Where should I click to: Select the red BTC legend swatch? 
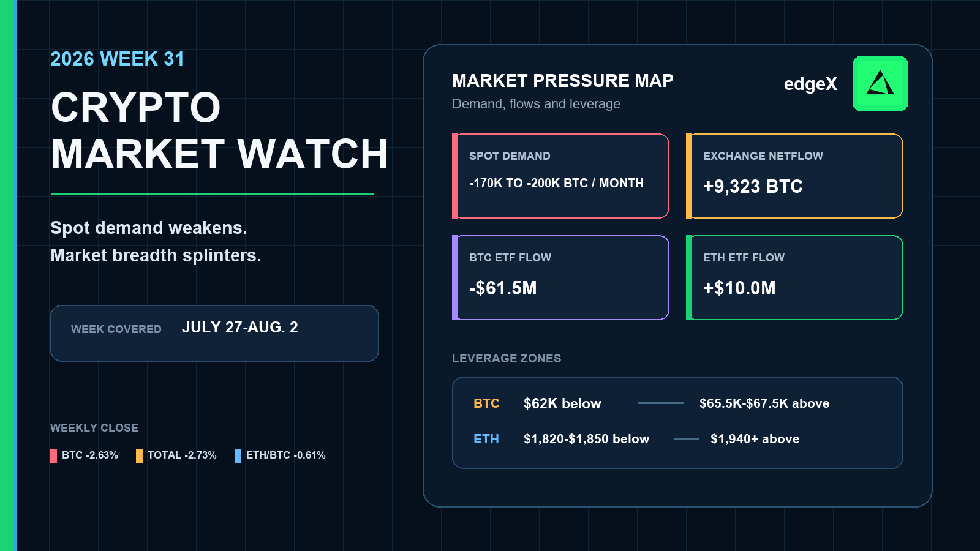coord(53,456)
